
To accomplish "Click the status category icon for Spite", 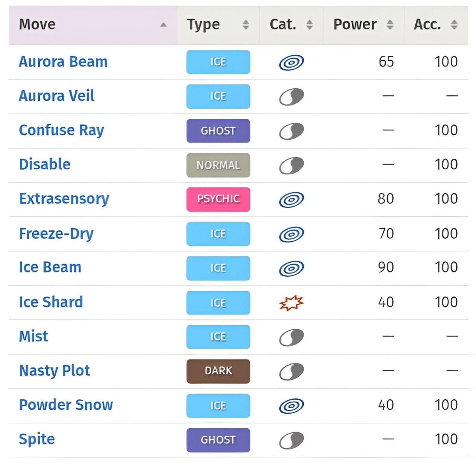I will 291,441.
